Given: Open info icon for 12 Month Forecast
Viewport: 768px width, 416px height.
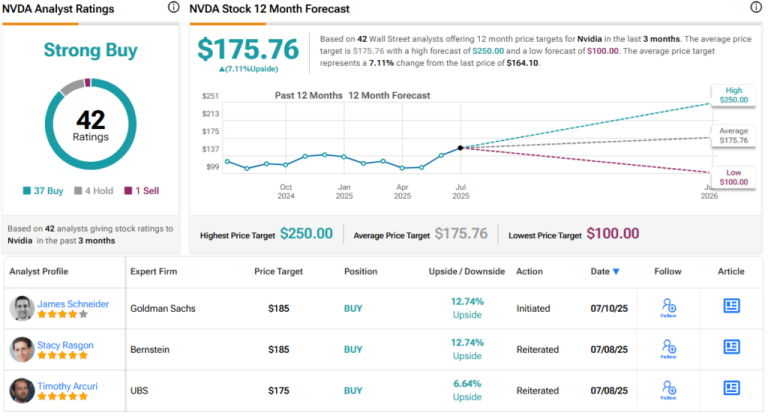Looking at the screenshot, I should [x=756, y=7].
